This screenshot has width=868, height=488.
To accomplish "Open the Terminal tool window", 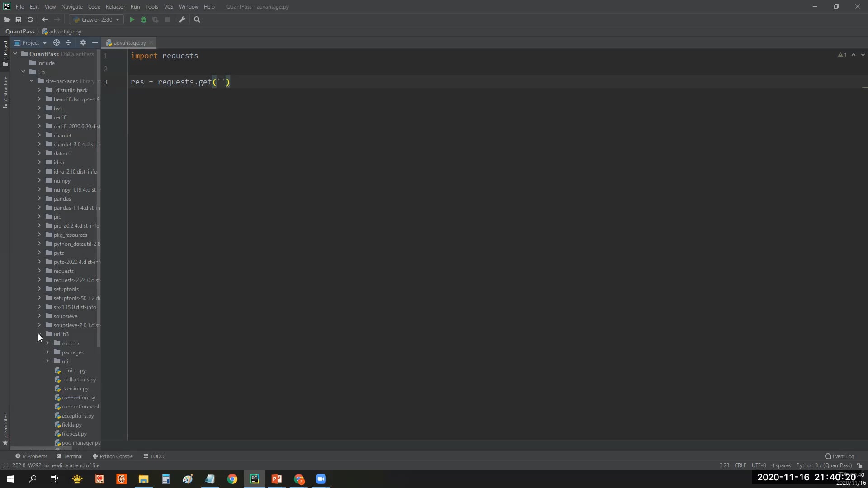I will 69,456.
